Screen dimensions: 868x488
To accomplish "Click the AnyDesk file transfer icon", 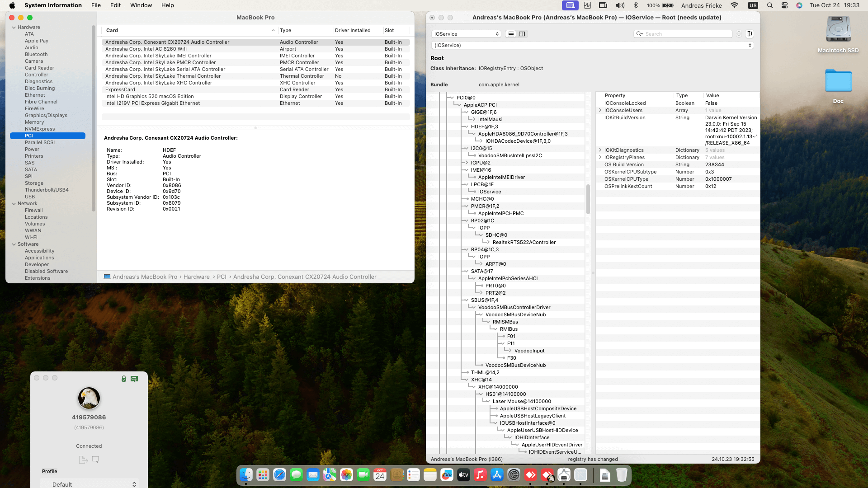I will pyautogui.click(x=83, y=460).
